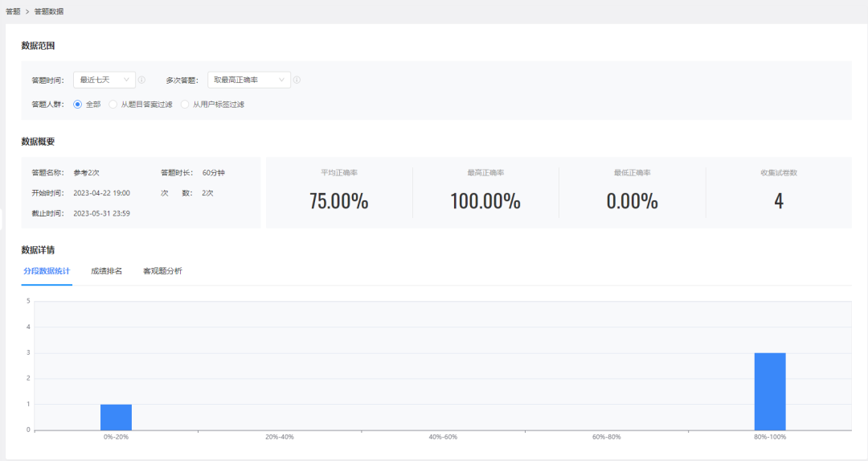Choose the 从用户标签过滤 radio option
Screen dimensions: 868x461
[x=185, y=105]
